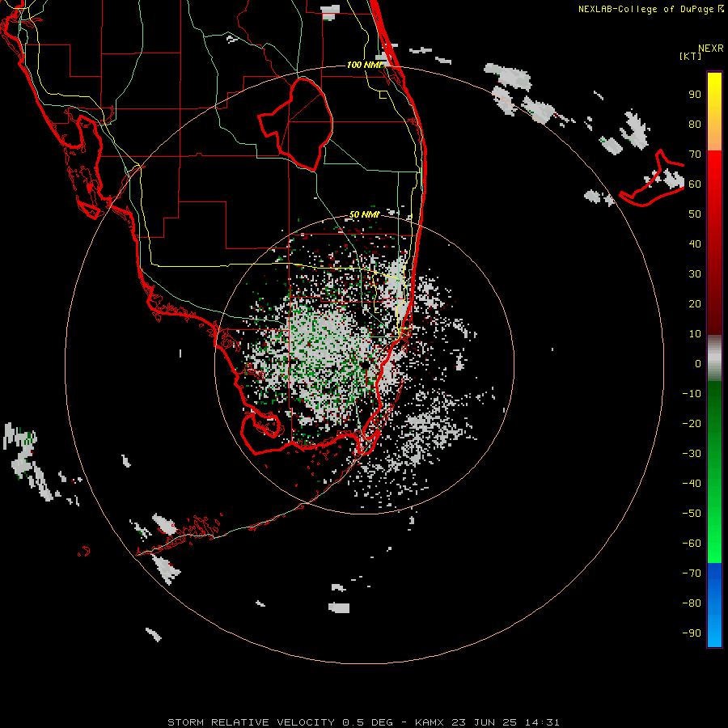Click the -20 scale value
The image size is (728, 728).
pyautogui.click(x=692, y=423)
